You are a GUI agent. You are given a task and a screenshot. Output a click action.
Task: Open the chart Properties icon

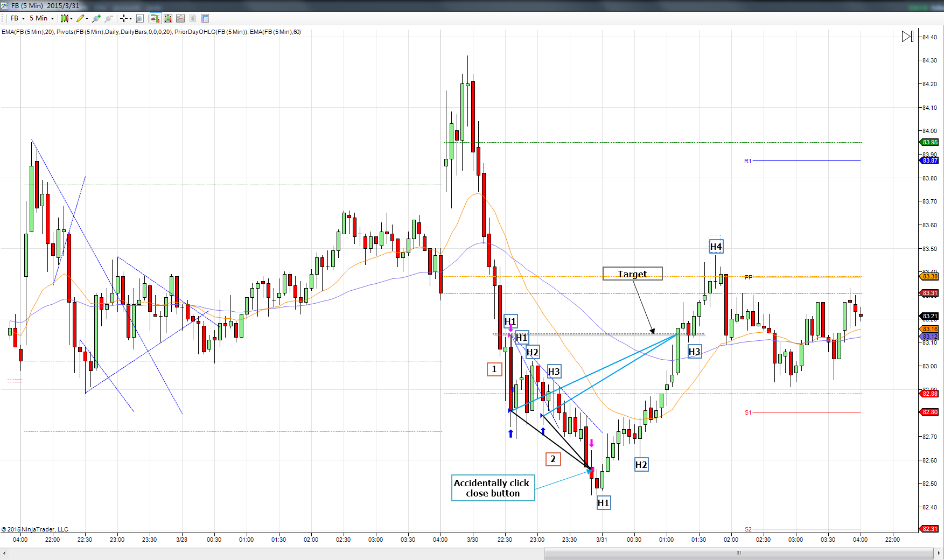point(205,18)
